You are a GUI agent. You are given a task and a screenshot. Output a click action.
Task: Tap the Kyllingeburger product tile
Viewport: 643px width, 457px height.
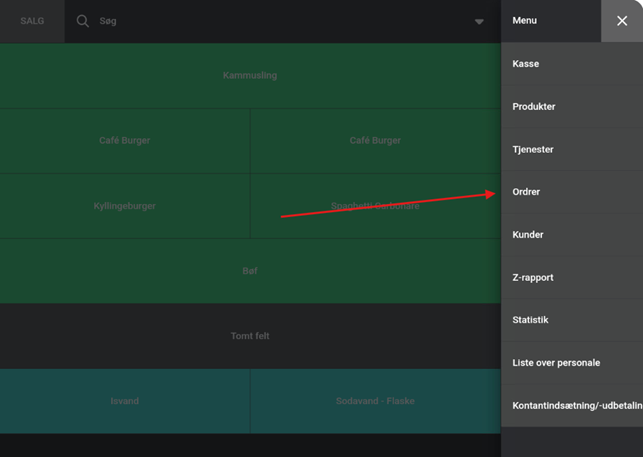[125, 206]
